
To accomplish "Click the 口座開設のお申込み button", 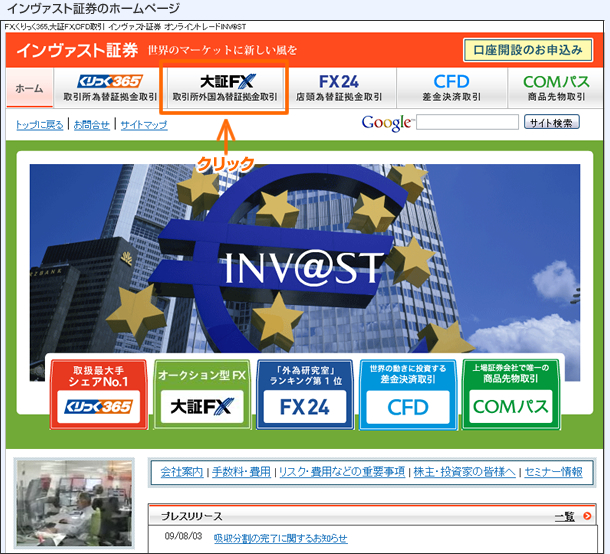I will [528, 50].
